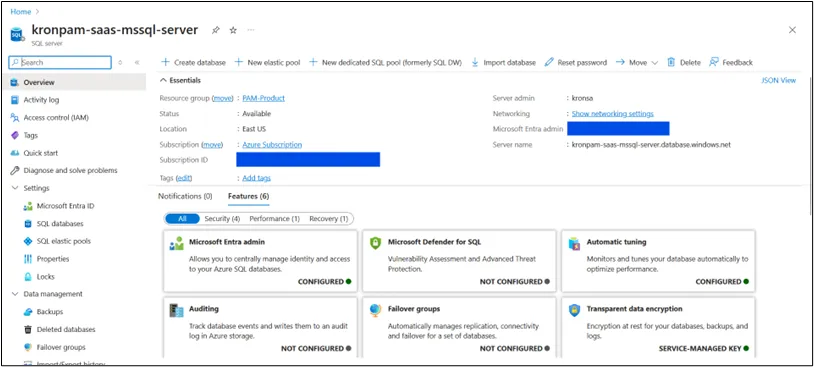Click move link next to Subscription
This screenshot has height=367, width=814.
[x=212, y=144]
